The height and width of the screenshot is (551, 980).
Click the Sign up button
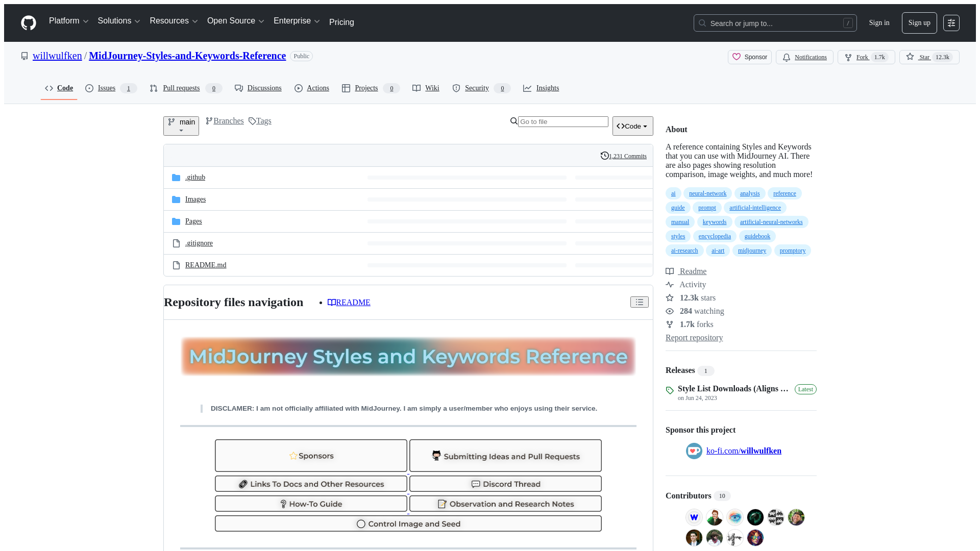click(x=919, y=22)
